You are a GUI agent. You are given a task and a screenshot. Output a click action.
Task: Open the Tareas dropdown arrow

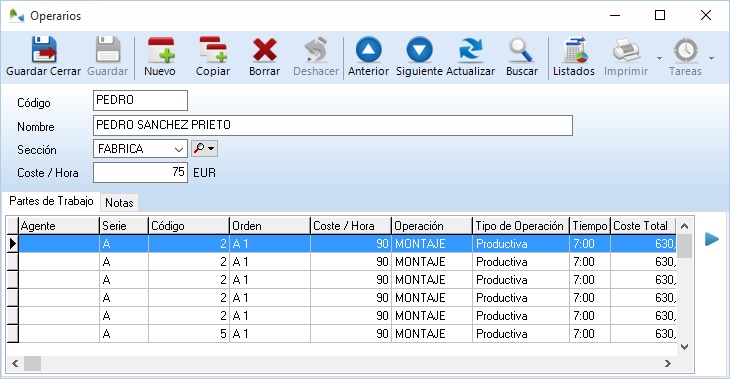click(711, 58)
